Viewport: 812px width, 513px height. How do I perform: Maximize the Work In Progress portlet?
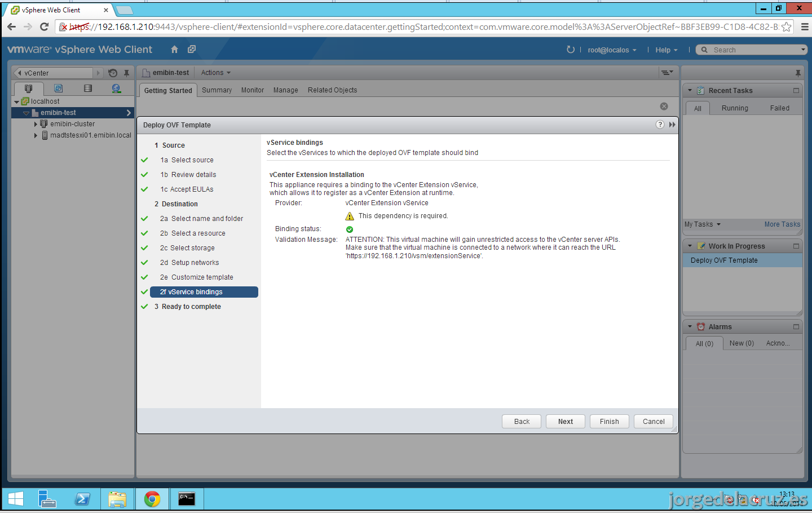pyautogui.click(x=796, y=246)
